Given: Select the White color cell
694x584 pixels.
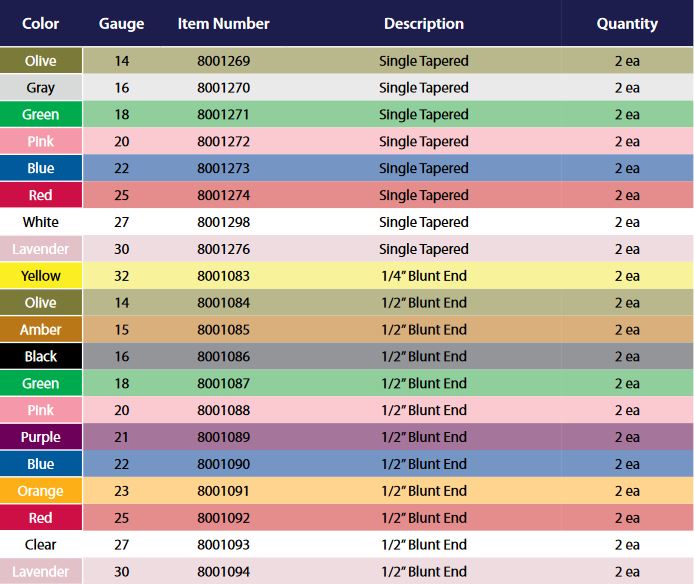Looking at the screenshot, I should tap(41, 222).
